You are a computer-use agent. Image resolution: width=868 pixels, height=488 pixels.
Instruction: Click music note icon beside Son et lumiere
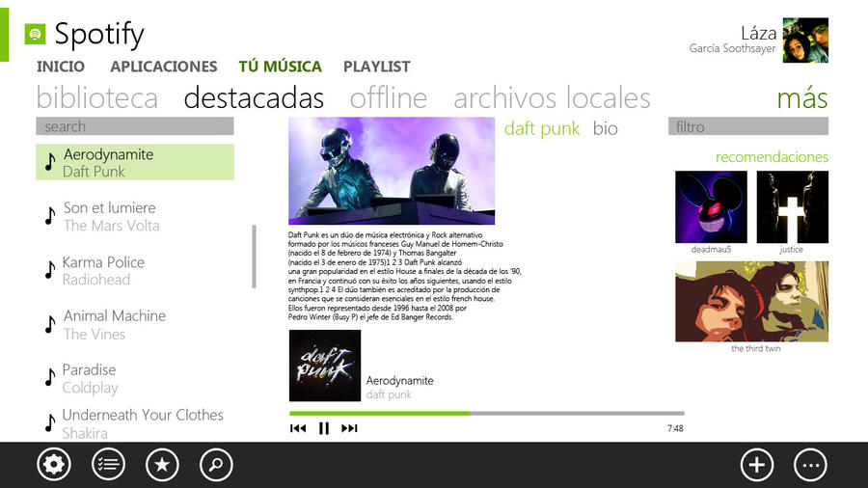tap(50, 216)
